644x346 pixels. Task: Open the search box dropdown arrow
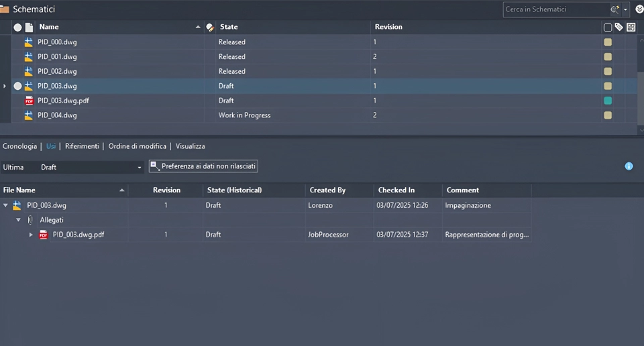coord(625,9)
